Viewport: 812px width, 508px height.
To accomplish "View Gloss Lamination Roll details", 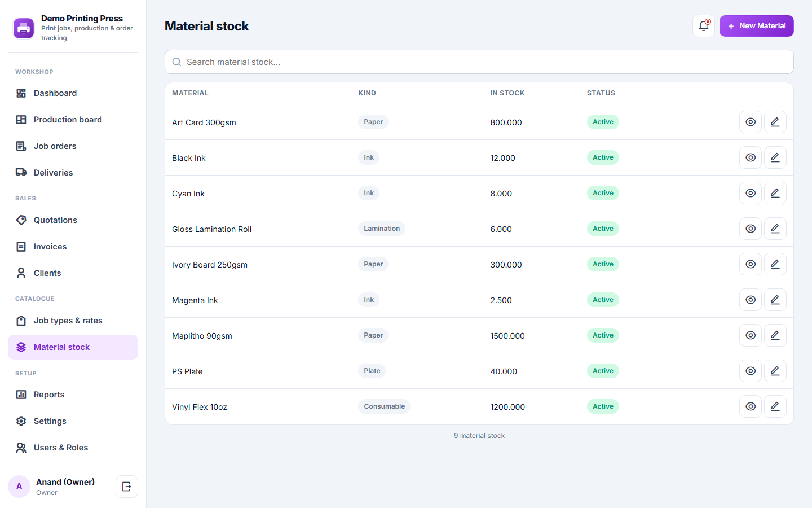I will point(751,229).
